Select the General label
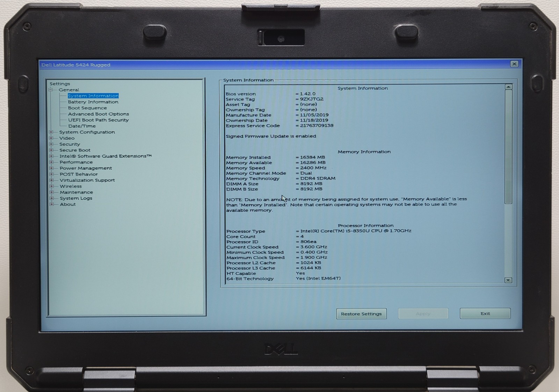The height and width of the screenshot is (392, 559). coord(69,90)
